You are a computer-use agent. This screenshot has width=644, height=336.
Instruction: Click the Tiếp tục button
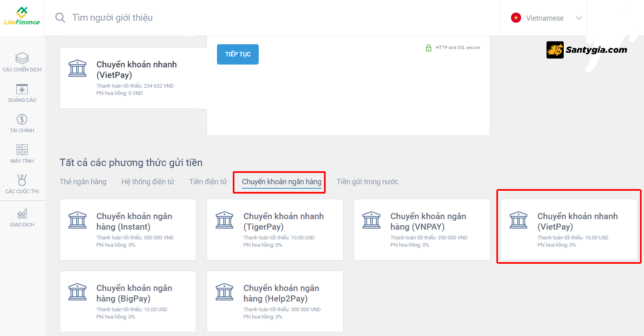tap(238, 54)
